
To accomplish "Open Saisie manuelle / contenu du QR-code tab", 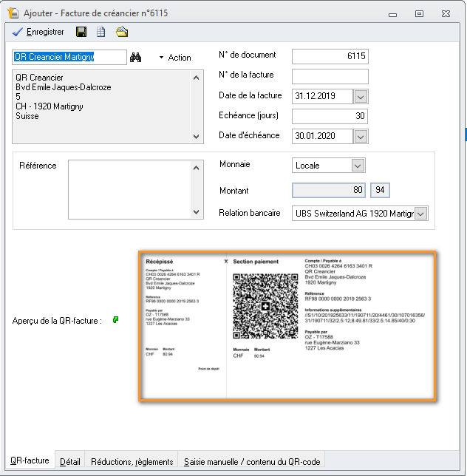I will pyautogui.click(x=252, y=462).
